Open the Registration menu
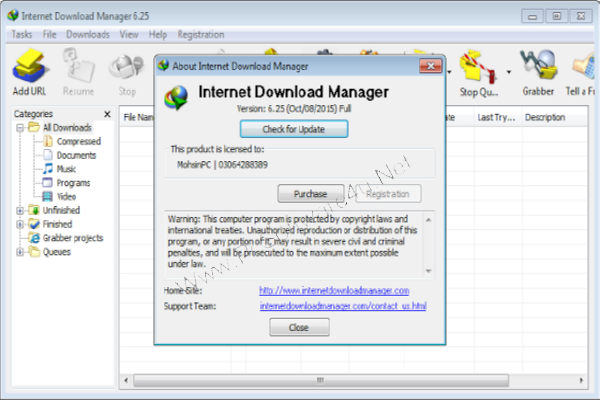 [x=201, y=34]
